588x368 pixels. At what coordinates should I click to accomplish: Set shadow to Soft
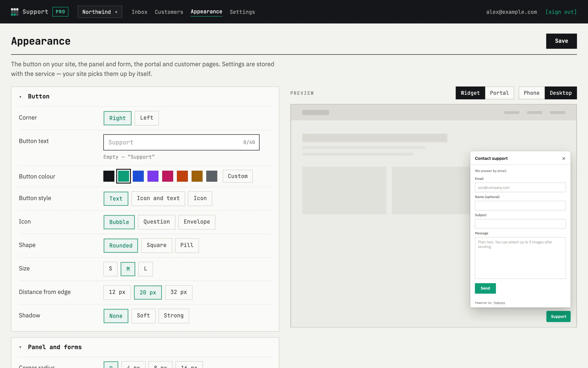pyautogui.click(x=143, y=316)
